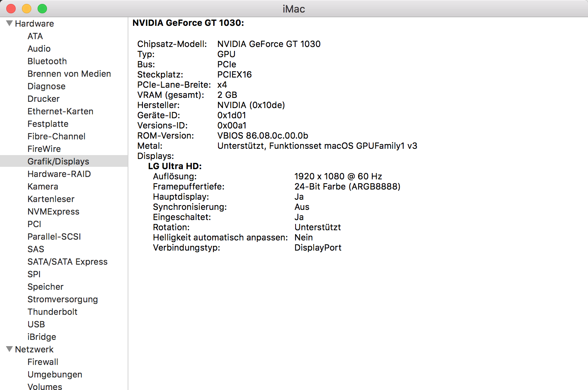Click the Typ value GPU

point(226,54)
